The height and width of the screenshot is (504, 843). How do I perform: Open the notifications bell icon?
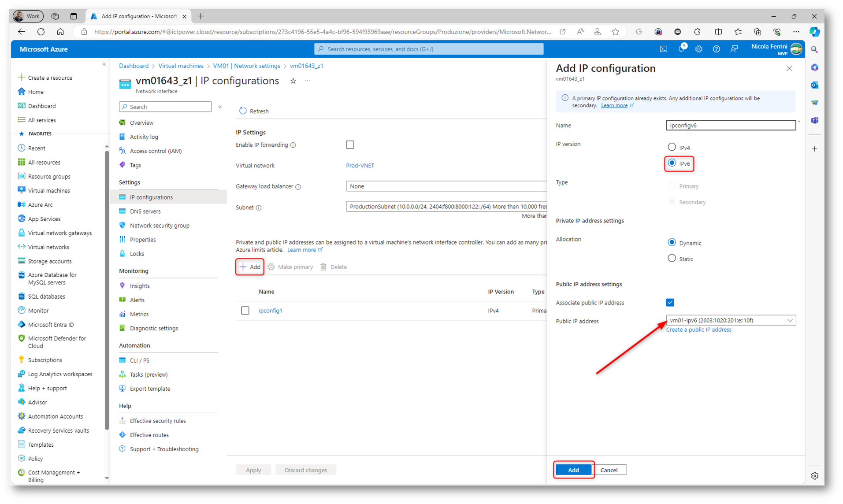click(681, 48)
